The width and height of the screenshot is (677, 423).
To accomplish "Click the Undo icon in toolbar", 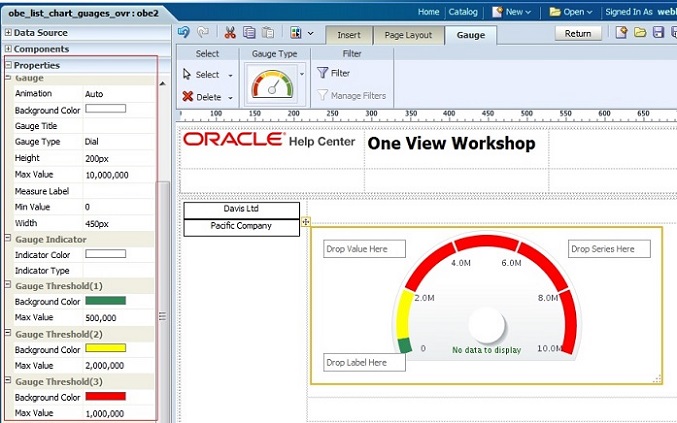I will pos(183,32).
